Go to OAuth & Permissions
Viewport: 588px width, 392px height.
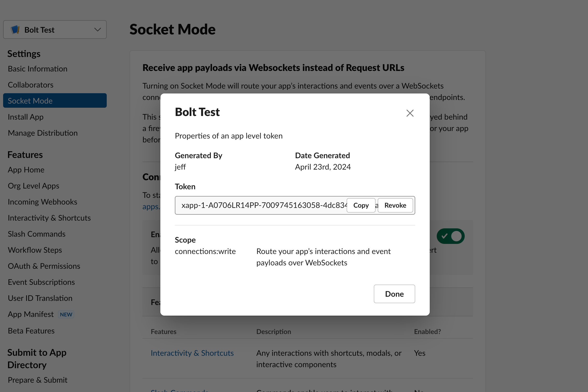click(44, 266)
